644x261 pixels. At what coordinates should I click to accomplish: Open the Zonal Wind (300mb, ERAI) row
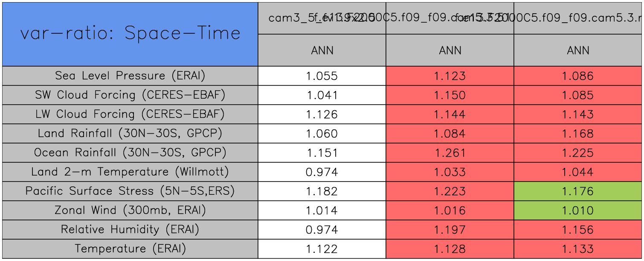130,211
